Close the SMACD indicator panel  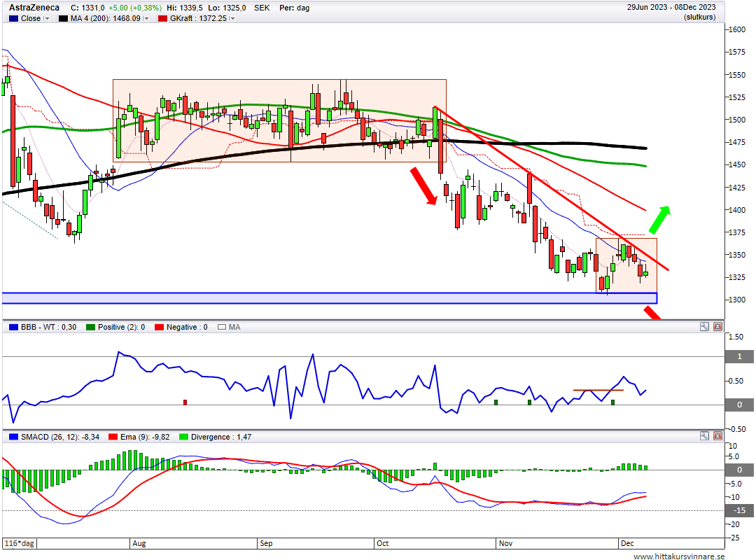(x=718, y=436)
